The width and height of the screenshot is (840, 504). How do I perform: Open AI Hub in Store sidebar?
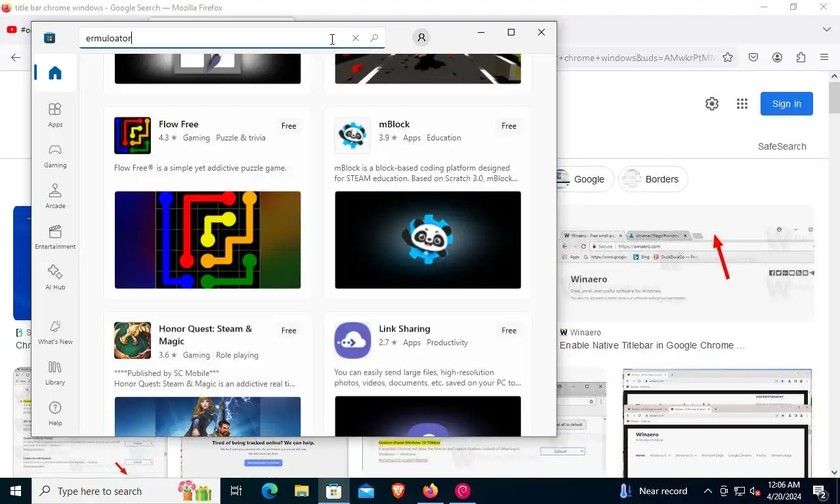click(x=55, y=278)
